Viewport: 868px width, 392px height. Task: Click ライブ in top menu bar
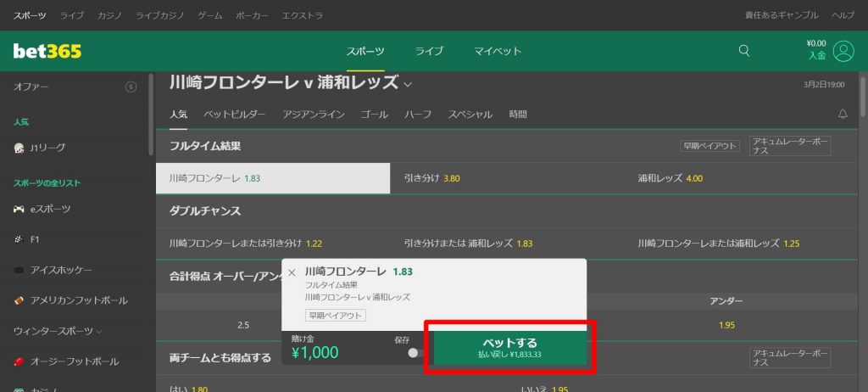tap(72, 15)
